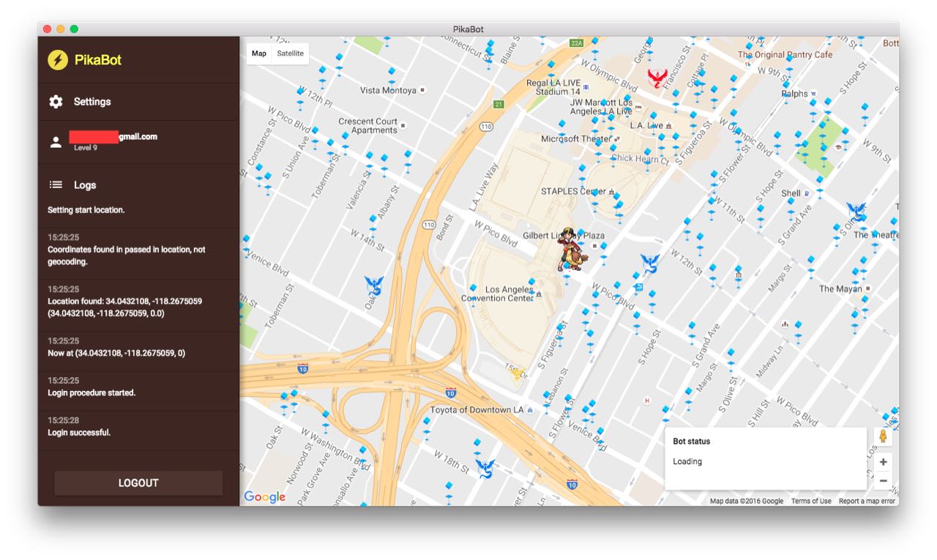937x560 pixels.
Task: Click the trainer avatar on the map
Action: (568, 250)
